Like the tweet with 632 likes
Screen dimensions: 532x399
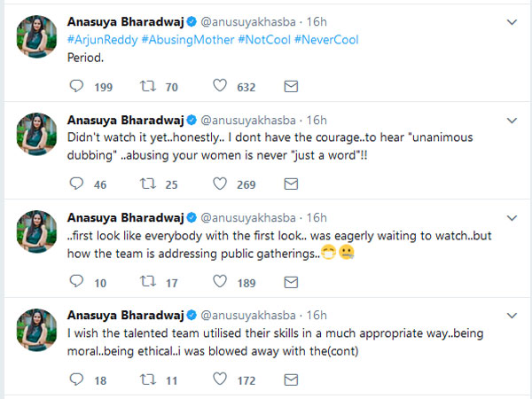tap(220, 87)
